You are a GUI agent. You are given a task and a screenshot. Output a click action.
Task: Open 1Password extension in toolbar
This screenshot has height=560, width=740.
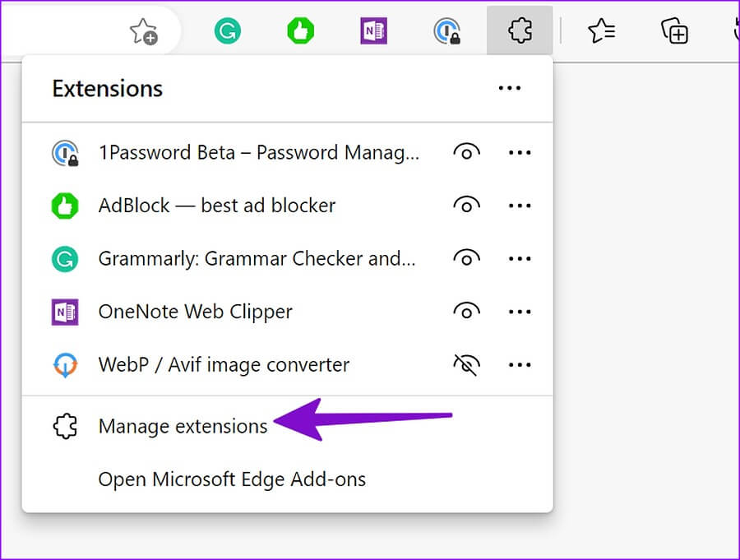point(447,31)
